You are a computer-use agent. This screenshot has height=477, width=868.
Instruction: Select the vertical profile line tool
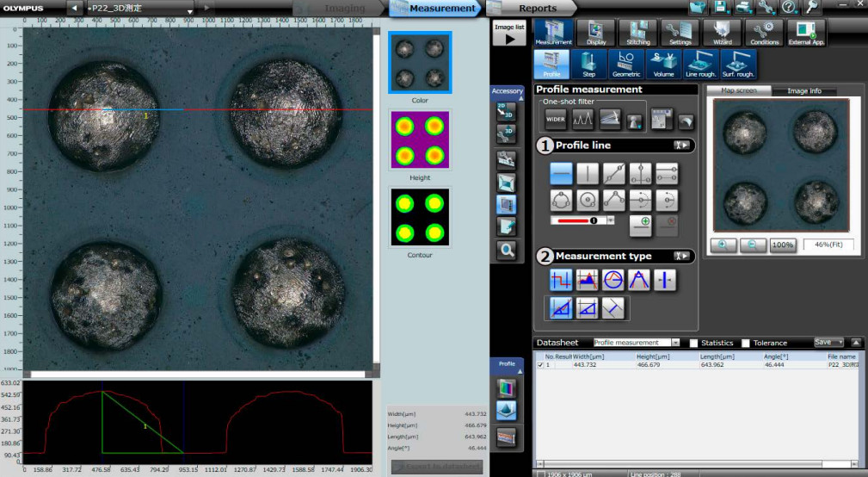tap(588, 173)
